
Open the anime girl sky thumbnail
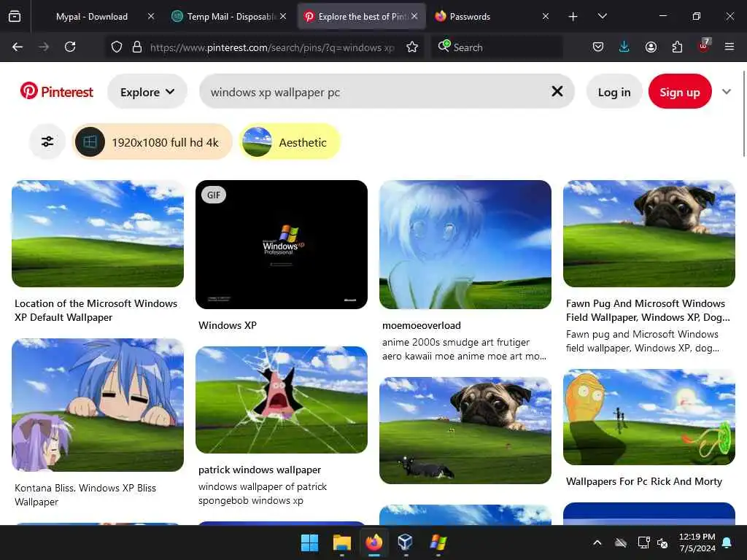tap(465, 244)
